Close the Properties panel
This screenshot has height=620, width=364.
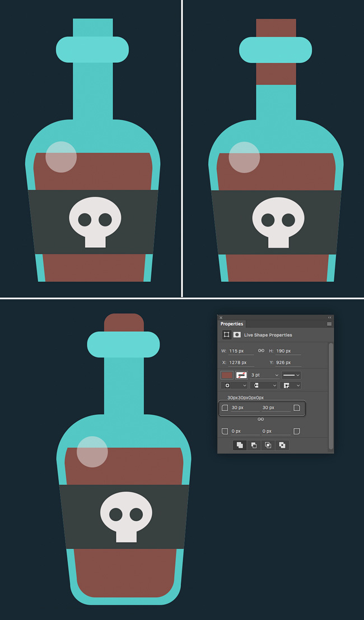pos(221,317)
